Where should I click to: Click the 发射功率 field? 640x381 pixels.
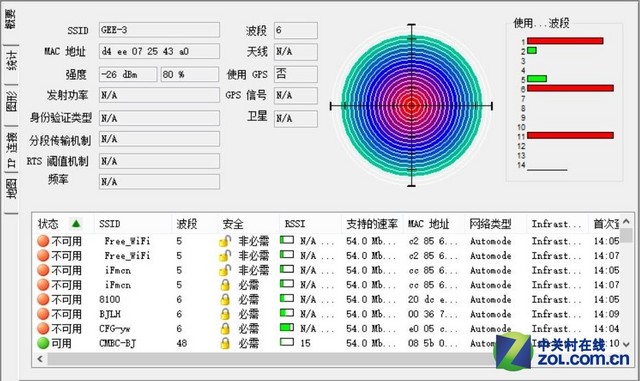coord(159,95)
